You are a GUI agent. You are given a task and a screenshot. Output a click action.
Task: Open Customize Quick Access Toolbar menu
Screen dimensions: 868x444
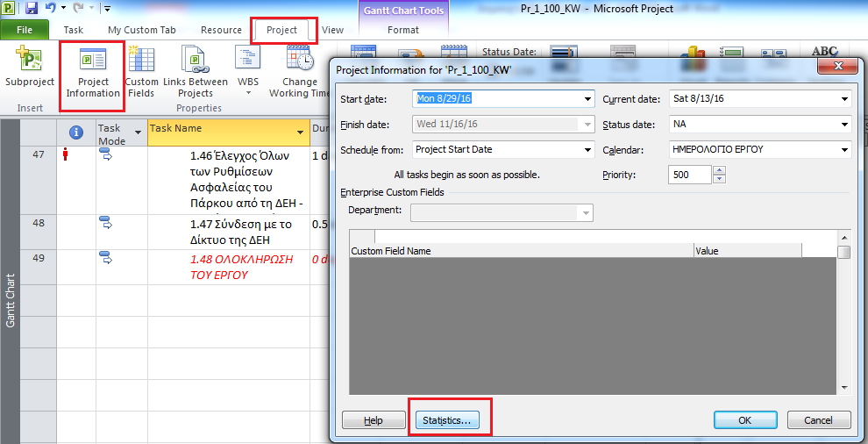tap(107, 9)
